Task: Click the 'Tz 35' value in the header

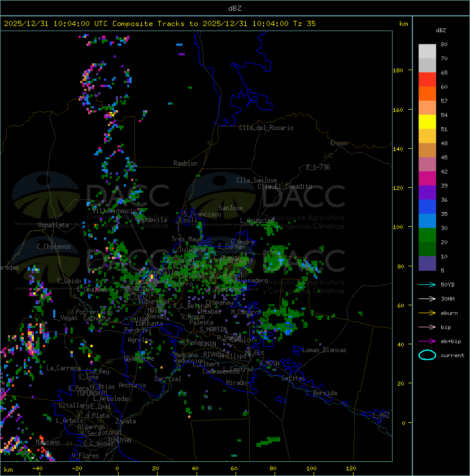Action: (x=304, y=24)
